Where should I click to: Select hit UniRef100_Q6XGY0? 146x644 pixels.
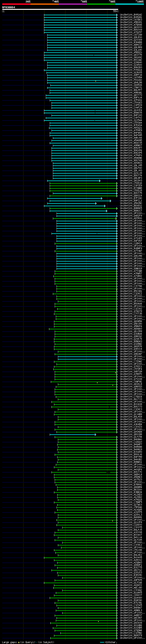[131, 27]
